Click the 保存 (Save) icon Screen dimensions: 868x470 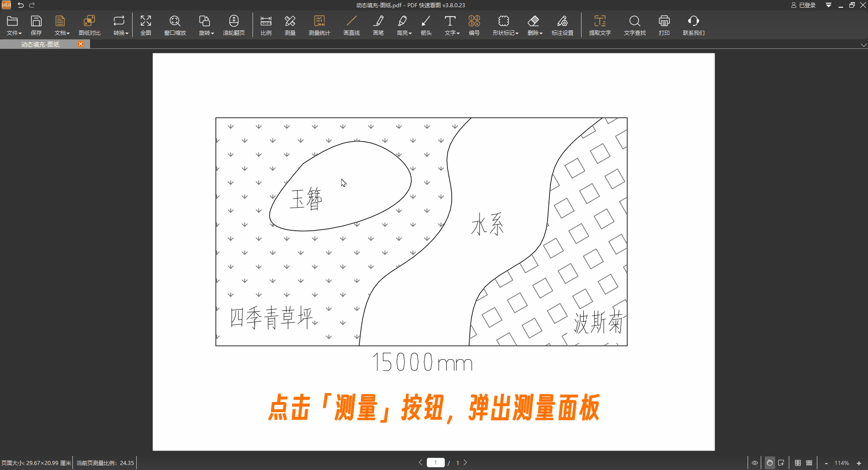click(x=36, y=25)
